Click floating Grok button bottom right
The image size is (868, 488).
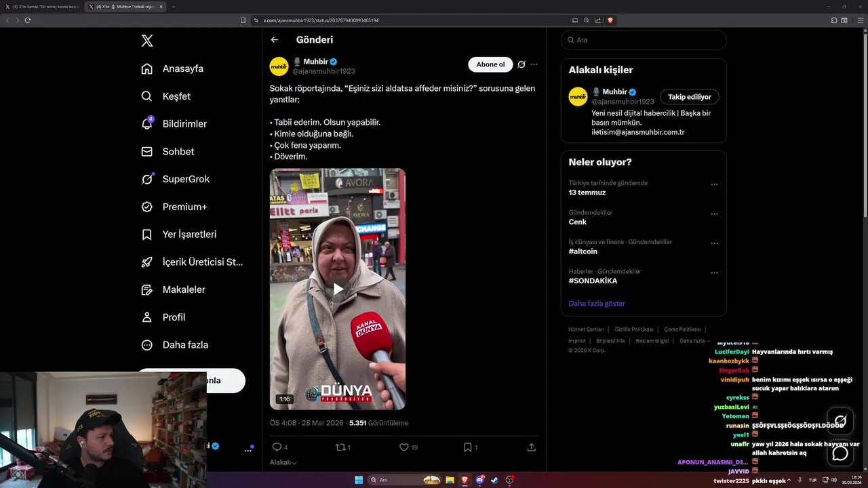[840, 420]
